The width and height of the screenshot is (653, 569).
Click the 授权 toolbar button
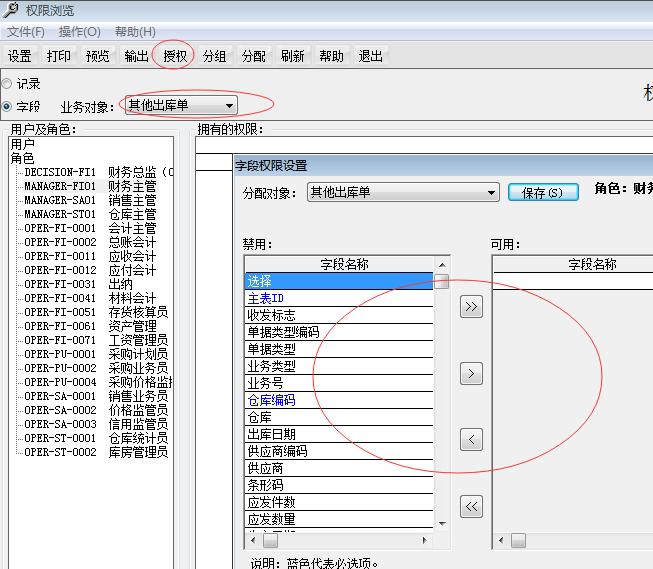coord(175,56)
